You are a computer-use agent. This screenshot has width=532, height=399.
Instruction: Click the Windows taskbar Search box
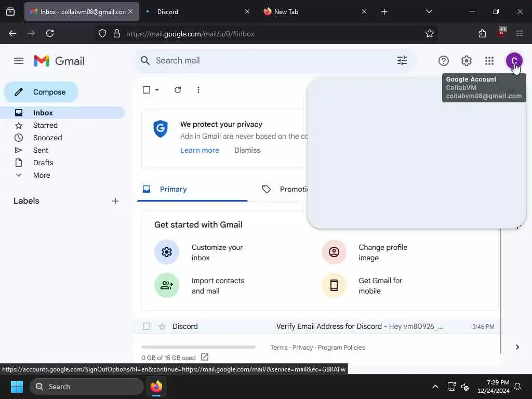pyautogui.click(x=87, y=387)
